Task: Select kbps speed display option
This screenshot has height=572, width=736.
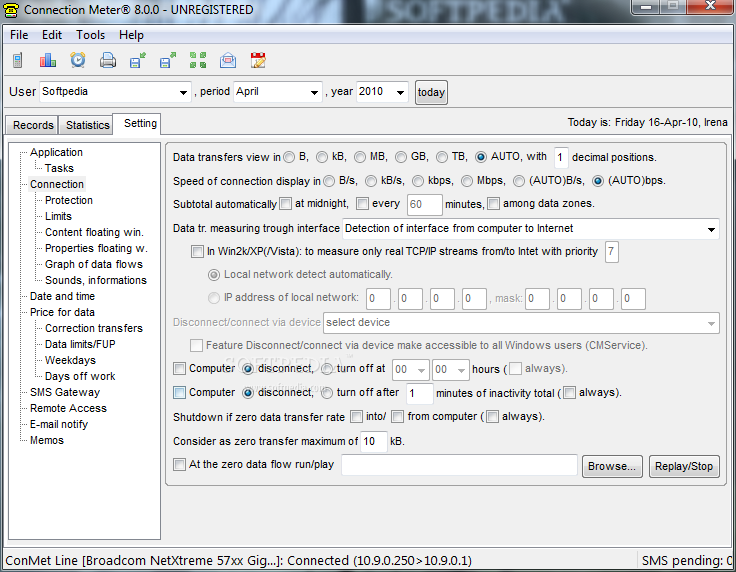Action: (x=418, y=181)
